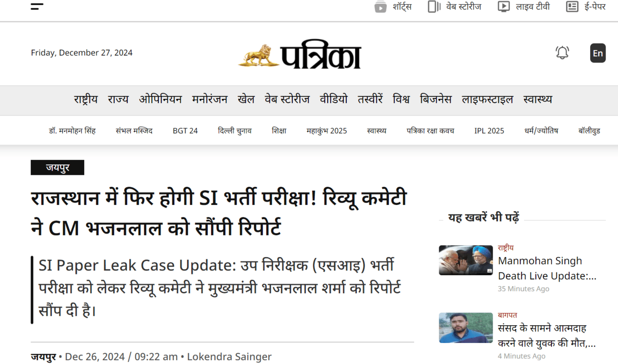Open the मनोरंजन menu section

point(210,99)
